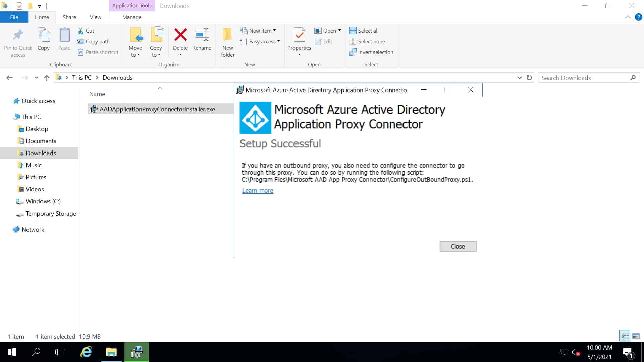Image resolution: width=644 pixels, height=362 pixels.
Task: Open taskbar Search magnifier
Action: (x=36, y=352)
